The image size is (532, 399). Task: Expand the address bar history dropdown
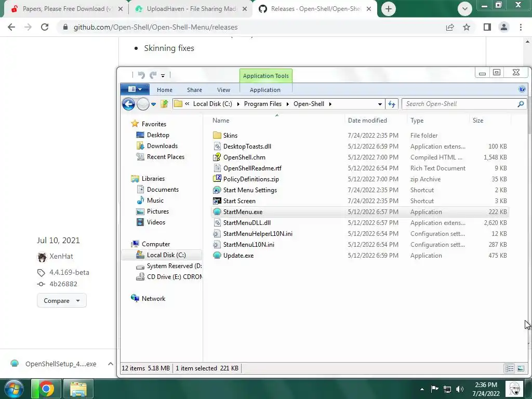[x=380, y=104]
